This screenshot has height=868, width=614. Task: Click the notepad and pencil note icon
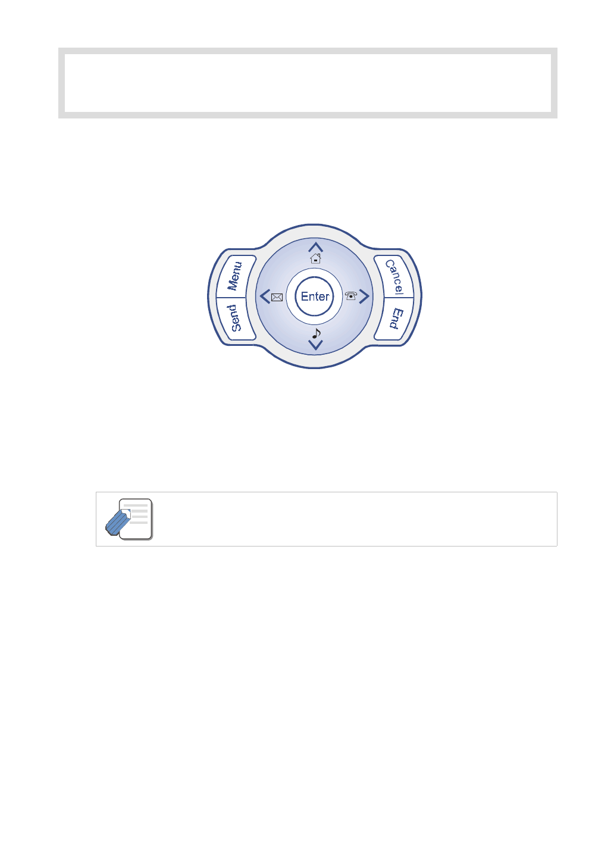tap(129, 519)
